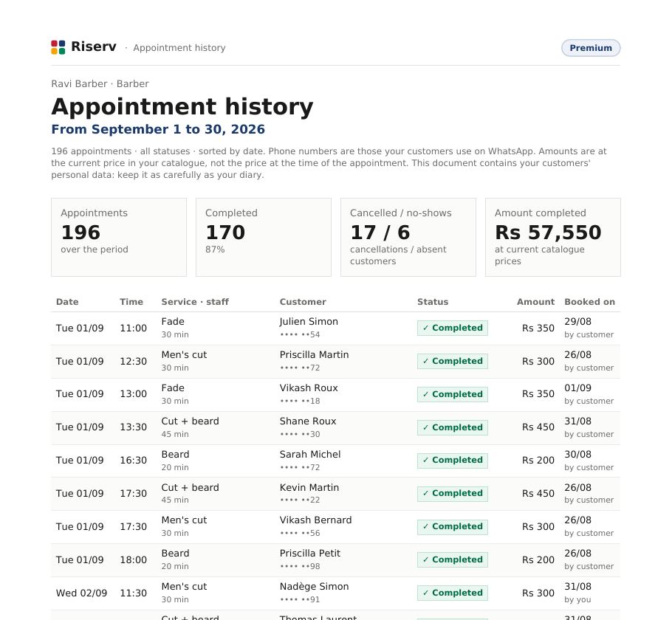Click the Rs 450 amount for Kevin Martin
This screenshot has width=672, height=620.
538,494
